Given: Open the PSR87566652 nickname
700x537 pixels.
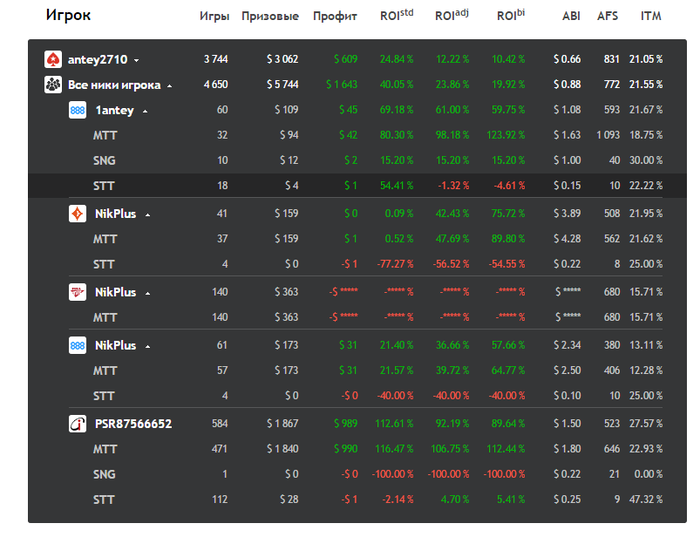Looking at the screenshot, I should 133,423.
